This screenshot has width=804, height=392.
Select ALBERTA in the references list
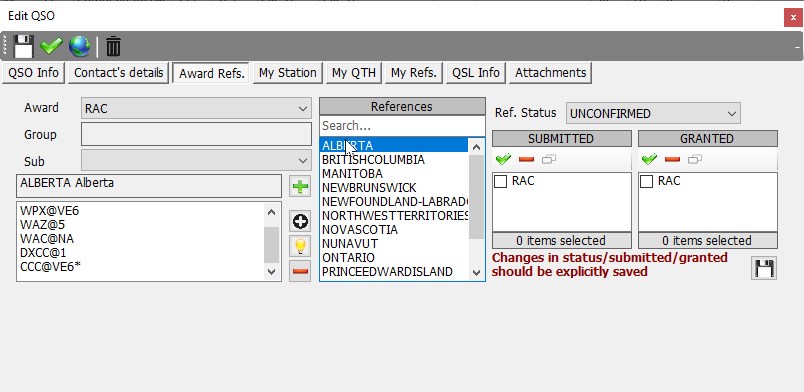(x=394, y=146)
